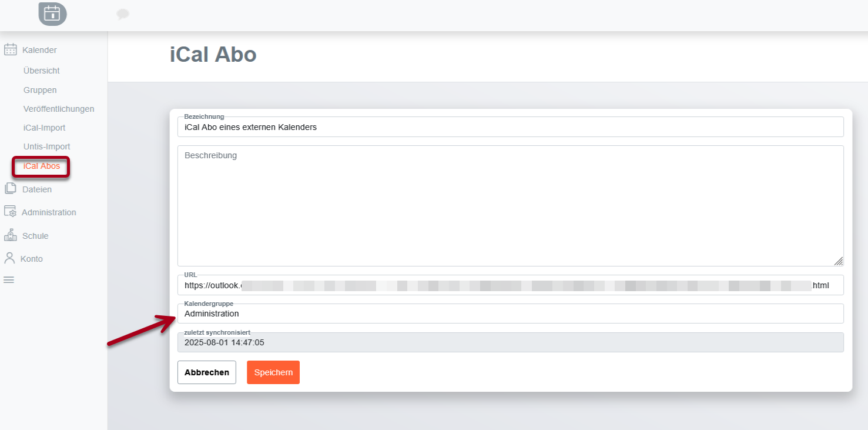Select iCal-Import from sidebar
The width and height of the screenshot is (868, 430).
pyautogui.click(x=44, y=128)
